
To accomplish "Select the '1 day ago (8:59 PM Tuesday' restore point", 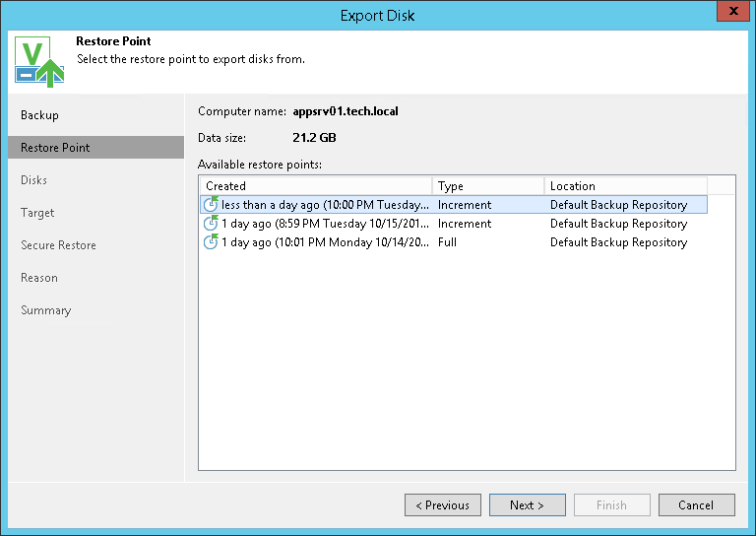I will click(x=454, y=224).
